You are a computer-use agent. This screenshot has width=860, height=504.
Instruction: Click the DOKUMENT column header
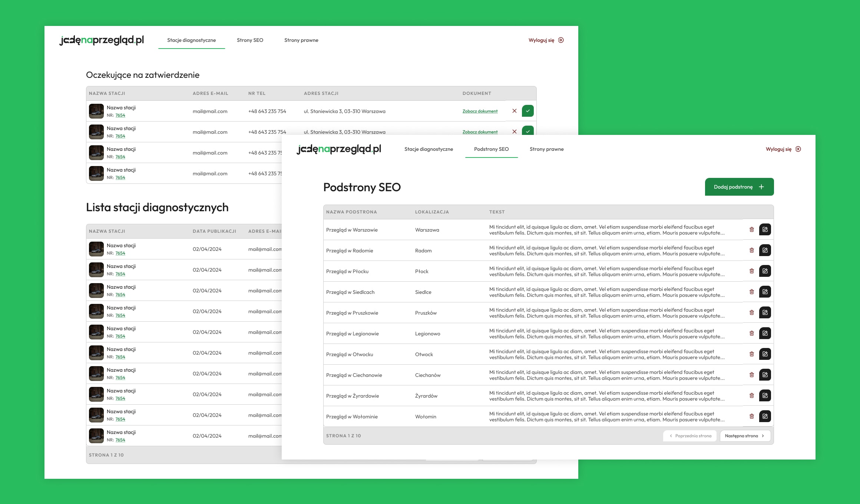click(477, 93)
